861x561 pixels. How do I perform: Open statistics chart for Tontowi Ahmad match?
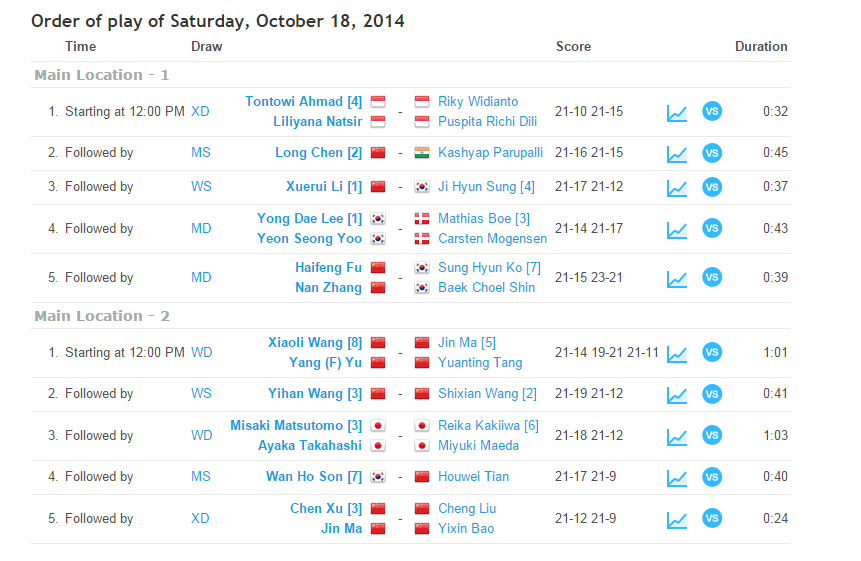pos(677,112)
